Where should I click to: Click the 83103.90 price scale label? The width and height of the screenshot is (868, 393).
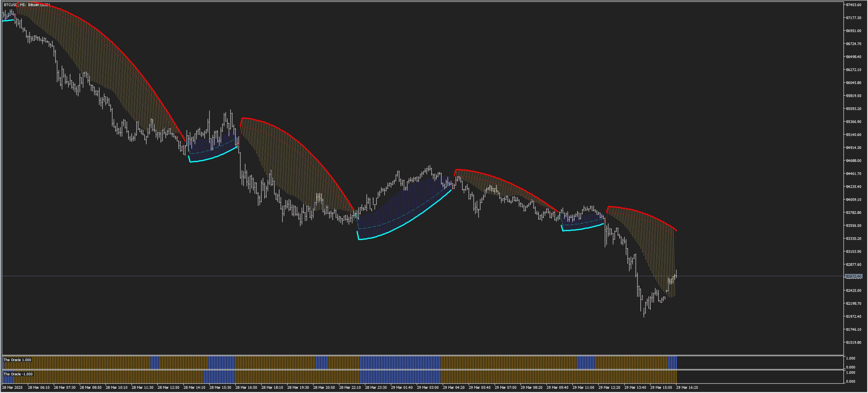coord(853,252)
